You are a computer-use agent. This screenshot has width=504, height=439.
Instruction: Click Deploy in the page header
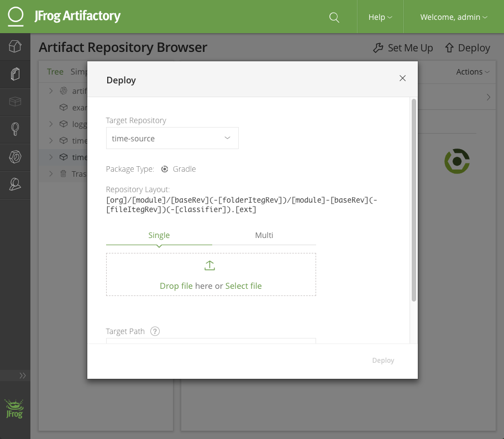[x=468, y=48]
